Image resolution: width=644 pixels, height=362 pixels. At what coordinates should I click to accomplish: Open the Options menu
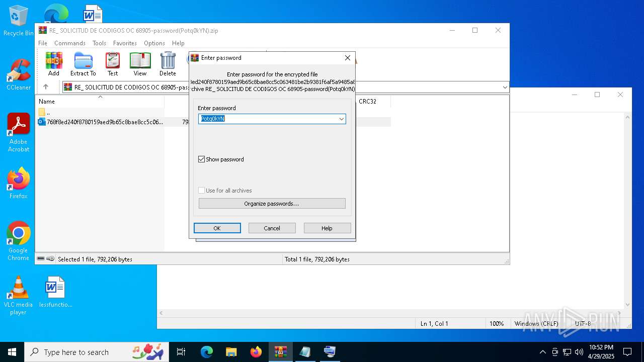[x=154, y=43]
